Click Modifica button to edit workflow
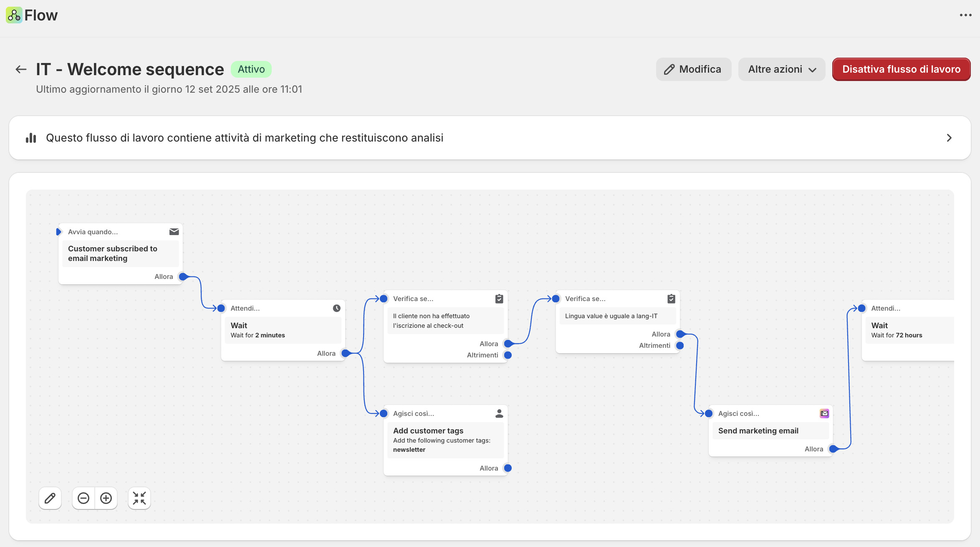The height and width of the screenshot is (547, 980). 693,69
